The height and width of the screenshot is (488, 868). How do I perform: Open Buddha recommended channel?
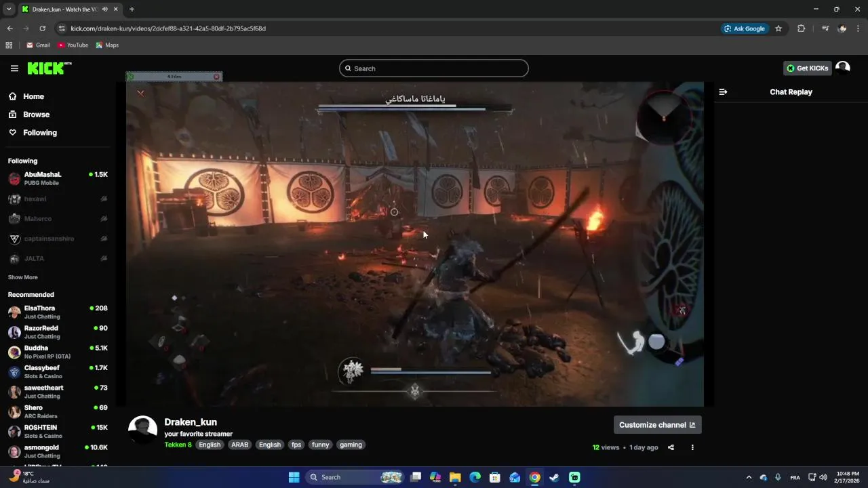coord(58,352)
